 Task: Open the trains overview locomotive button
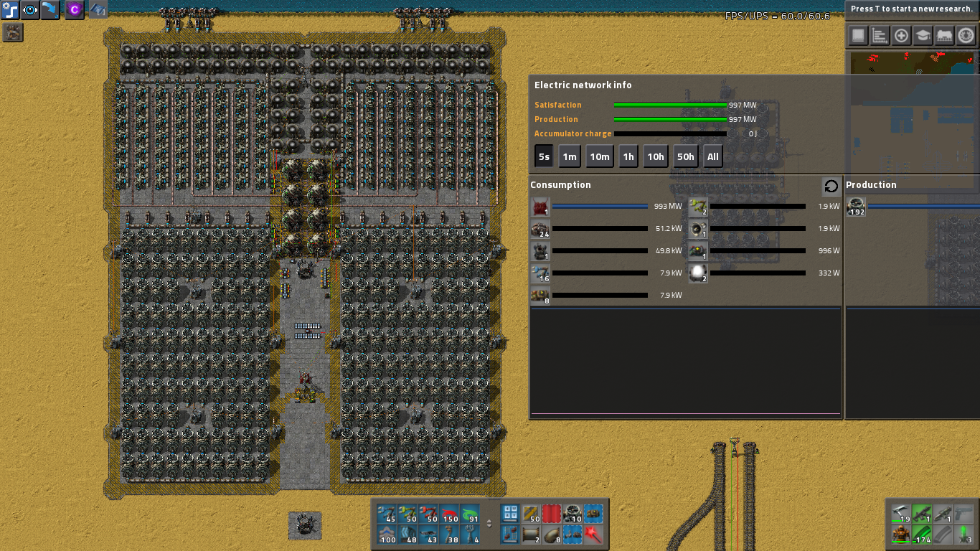point(944,36)
